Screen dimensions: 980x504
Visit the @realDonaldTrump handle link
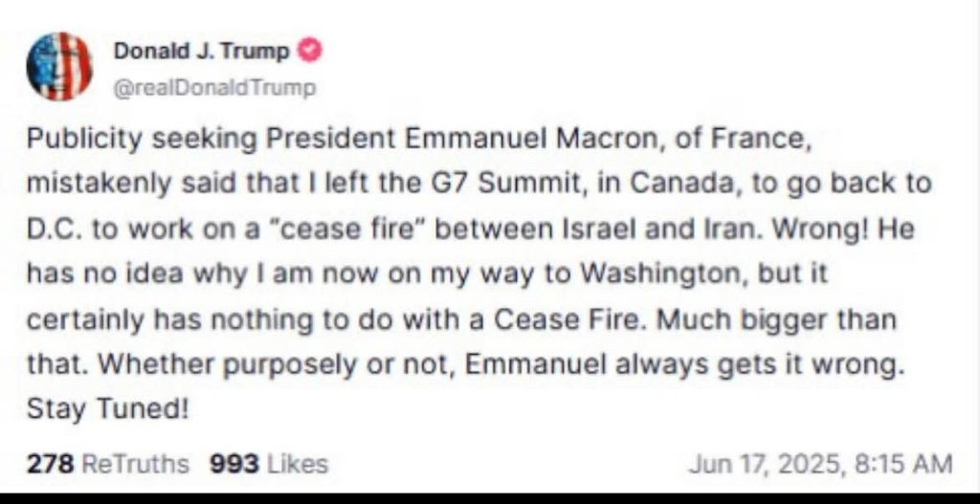point(214,88)
